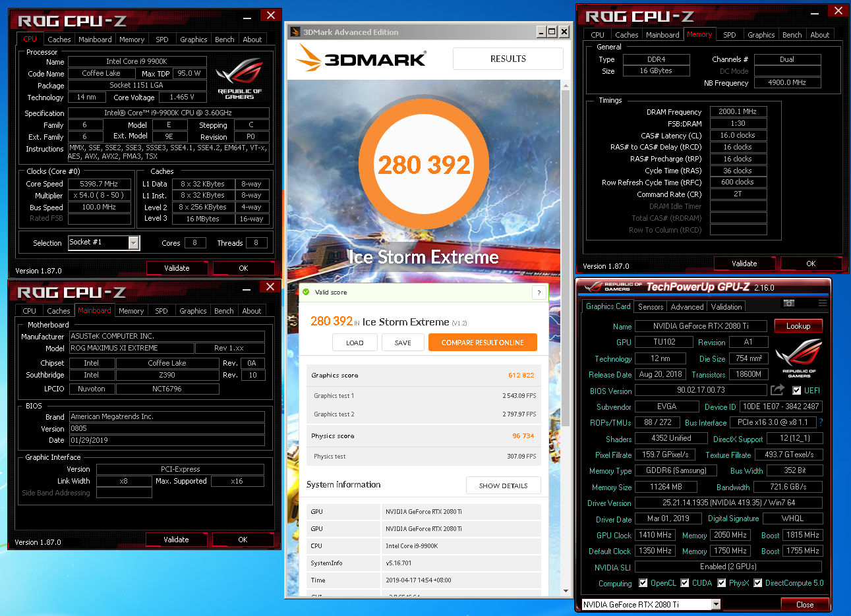Export the BIOS with the GPU-Z share arrow icon
The height and width of the screenshot is (616, 851).
(777, 390)
